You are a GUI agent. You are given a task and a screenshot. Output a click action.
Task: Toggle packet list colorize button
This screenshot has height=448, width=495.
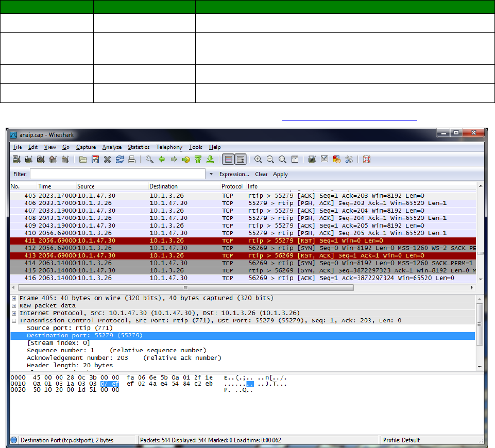click(229, 159)
